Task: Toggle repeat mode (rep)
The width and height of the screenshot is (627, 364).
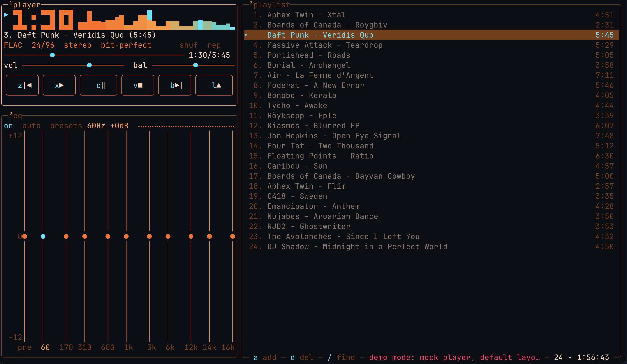Action: click(x=214, y=45)
